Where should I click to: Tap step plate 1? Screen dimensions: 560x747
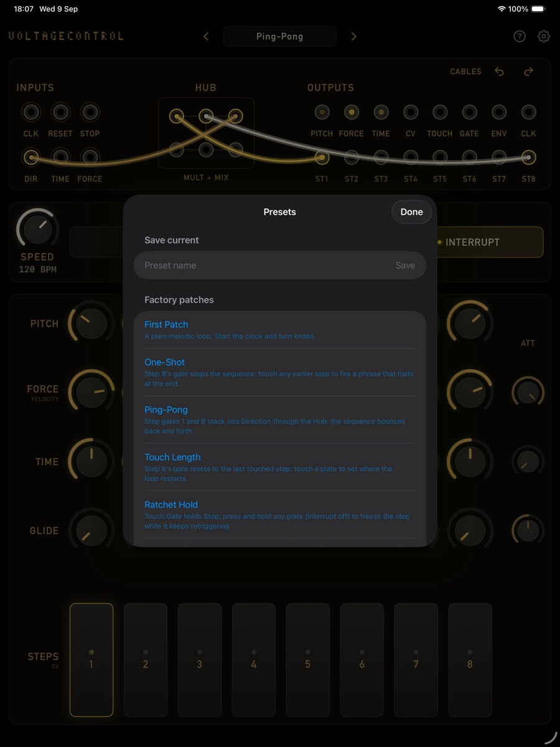91,660
